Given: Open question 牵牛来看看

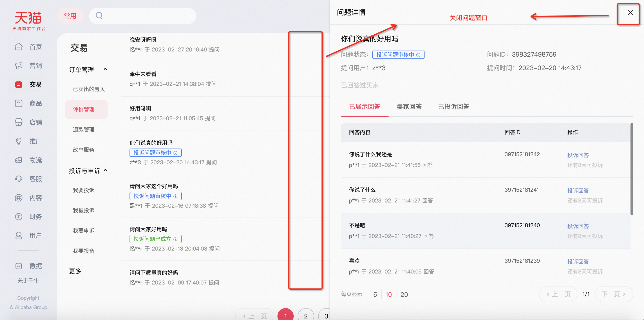Looking at the screenshot, I should [x=143, y=74].
